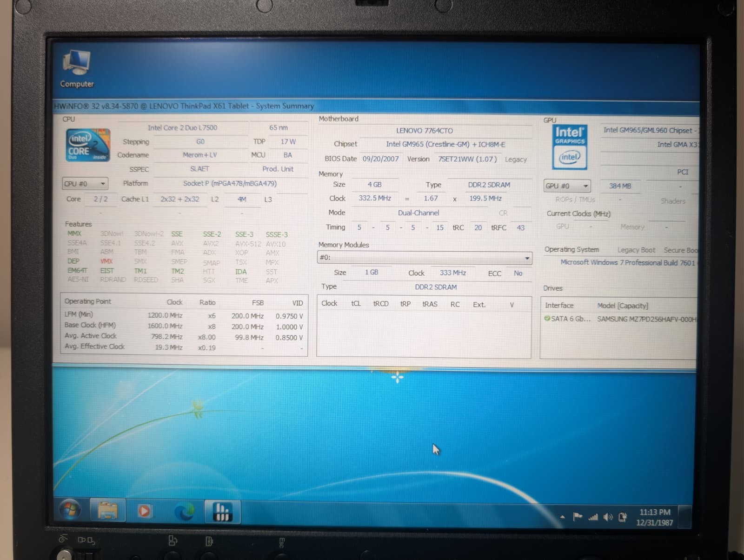Click the HWiNFO System Summary title bar

(376, 106)
